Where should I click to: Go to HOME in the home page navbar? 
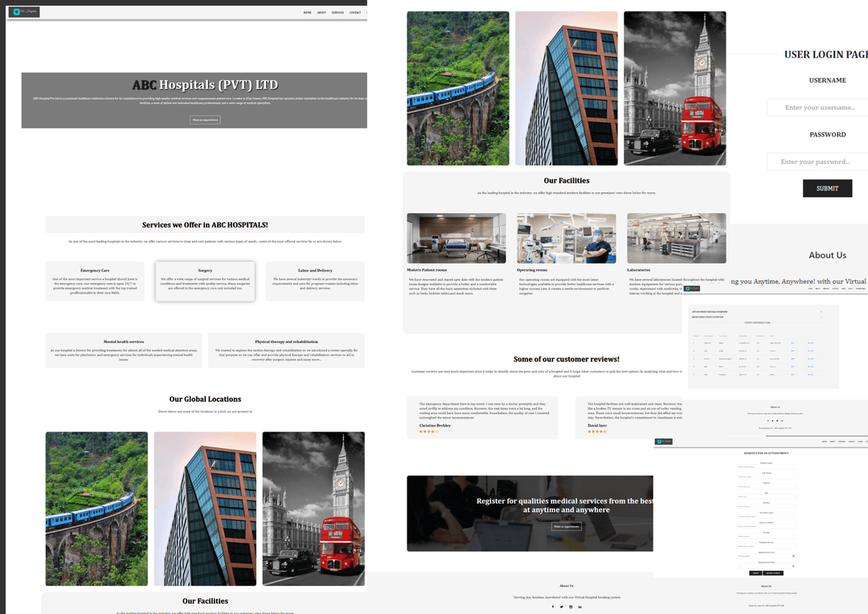[x=307, y=12]
